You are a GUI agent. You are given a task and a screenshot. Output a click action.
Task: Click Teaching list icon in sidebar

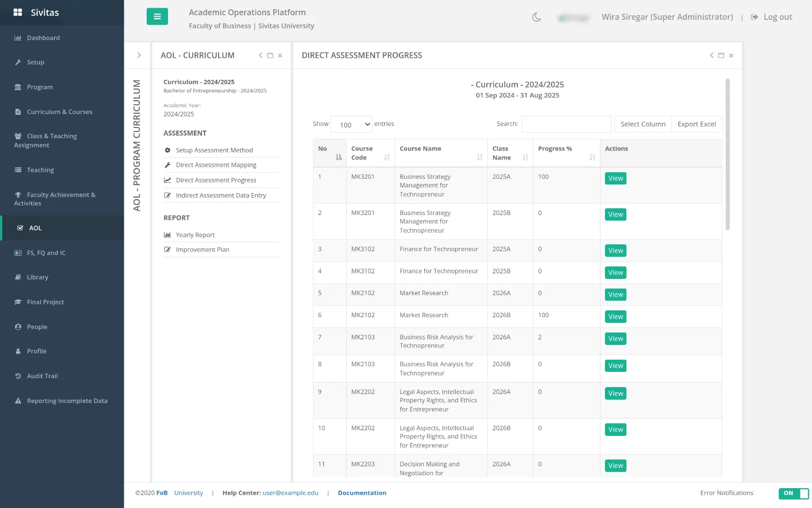click(x=18, y=170)
